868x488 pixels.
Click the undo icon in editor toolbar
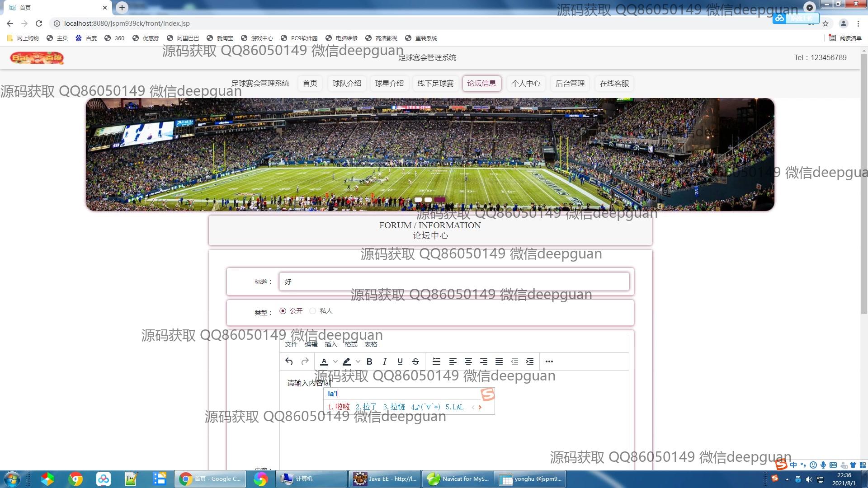(289, 361)
